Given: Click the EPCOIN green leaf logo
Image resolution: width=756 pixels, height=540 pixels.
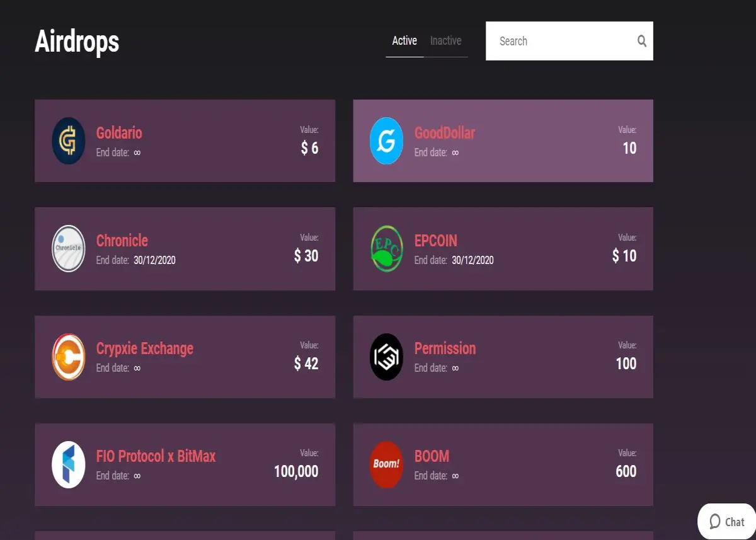Looking at the screenshot, I should (386, 248).
